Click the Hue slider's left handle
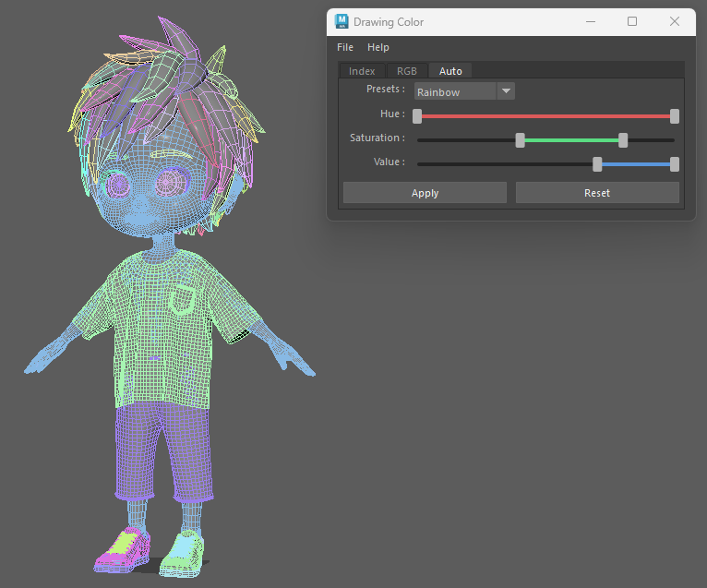Image resolution: width=707 pixels, height=588 pixels. 417,116
